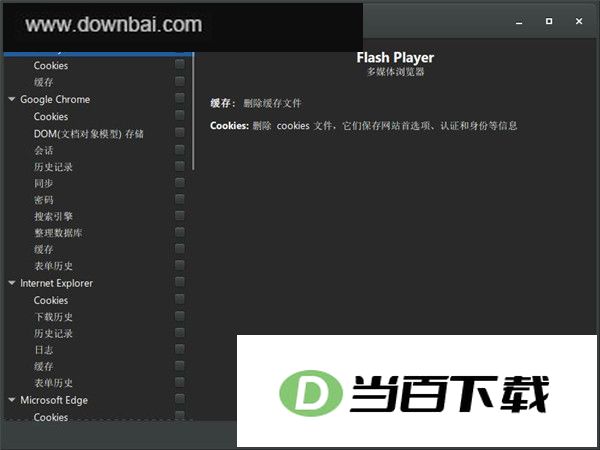
Task: Select the Google Chrome tree row
Action: (x=97, y=99)
